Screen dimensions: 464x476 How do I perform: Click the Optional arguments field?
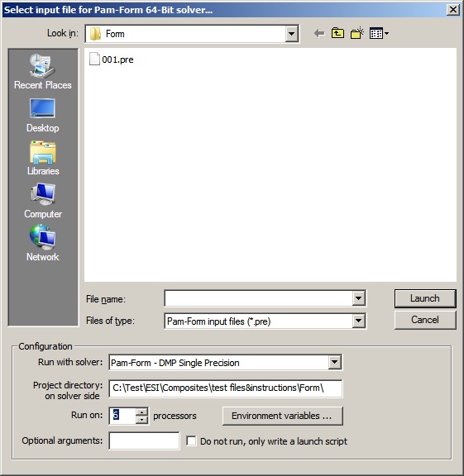coord(144,440)
